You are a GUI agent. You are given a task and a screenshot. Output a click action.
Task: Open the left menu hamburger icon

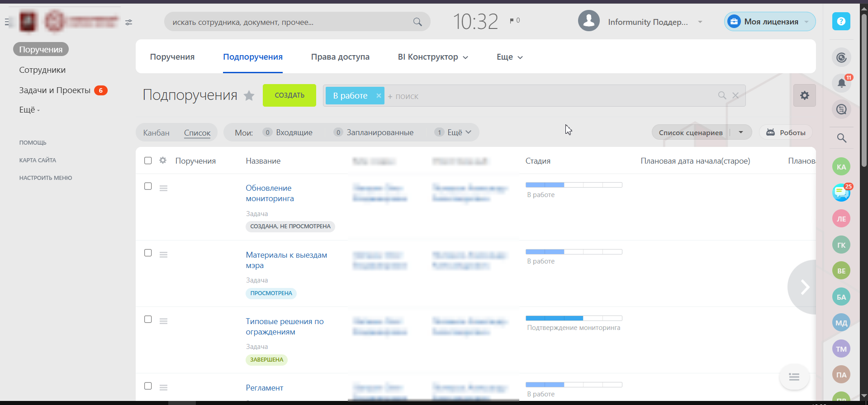point(7,22)
